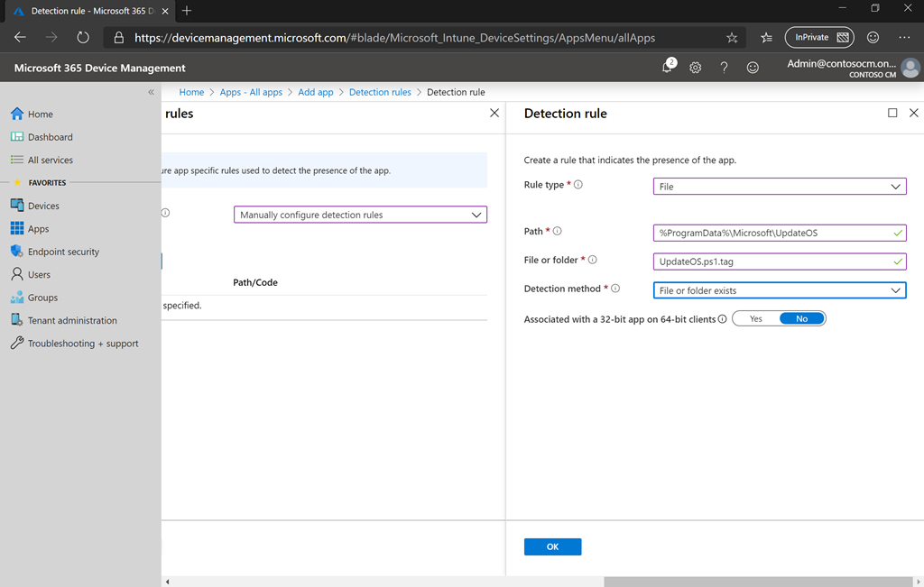The width and height of the screenshot is (924, 587).
Task: Click info icon beside Detection method
Action: pyautogui.click(x=615, y=289)
